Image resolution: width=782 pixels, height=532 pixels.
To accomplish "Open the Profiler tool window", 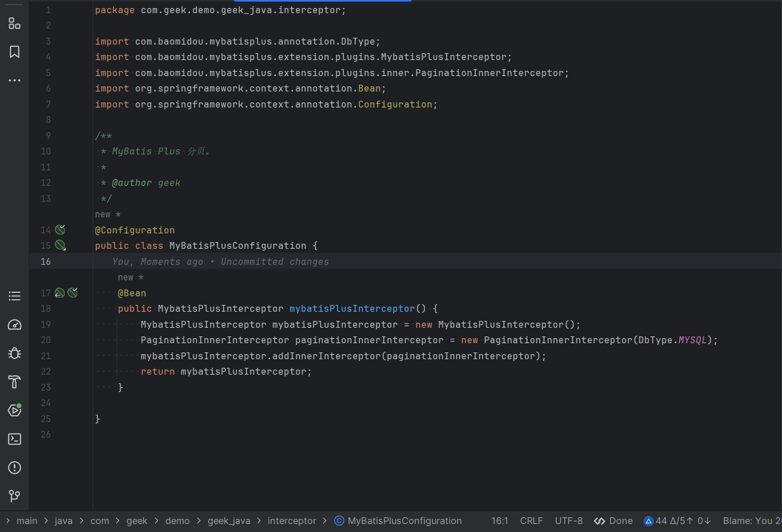I will click(x=14, y=324).
